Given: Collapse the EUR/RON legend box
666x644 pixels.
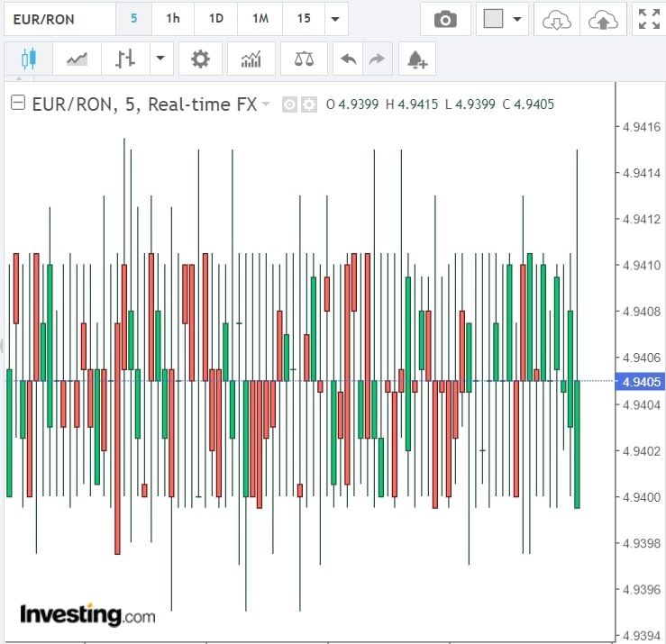Looking at the screenshot, I should click(18, 104).
